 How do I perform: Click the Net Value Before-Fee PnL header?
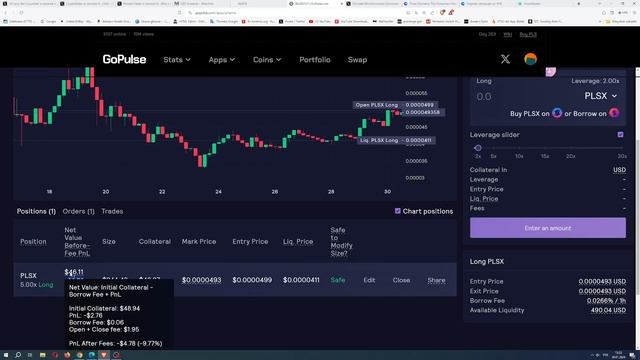pyautogui.click(x=77, y=242)
